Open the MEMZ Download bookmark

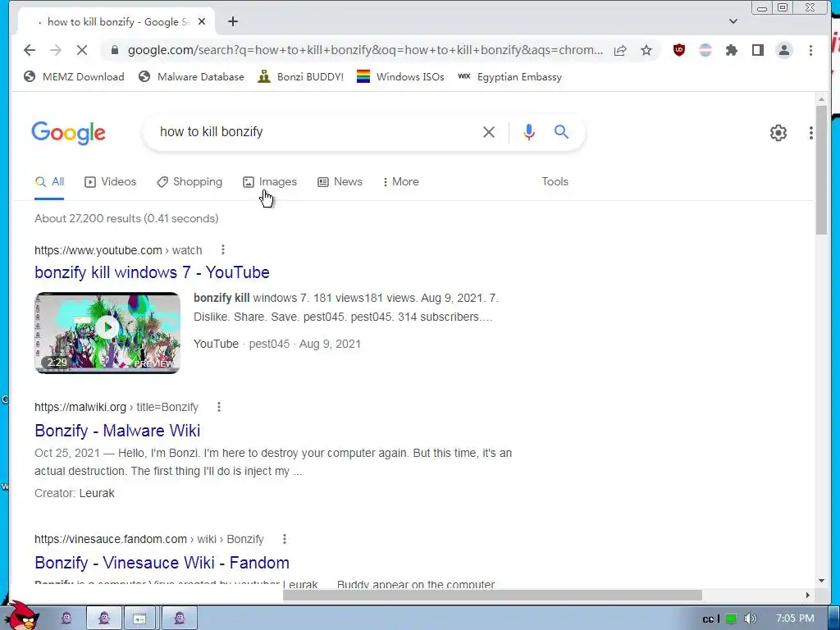[x=74, y=76]
